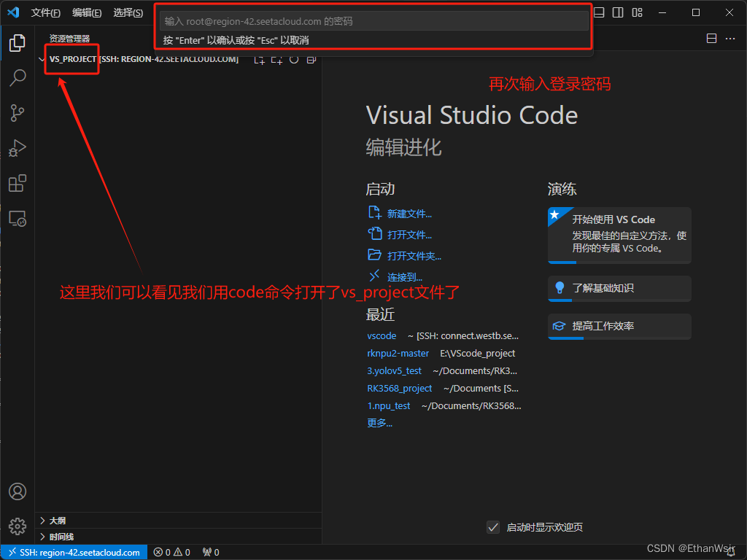Toggle show welcome page on startup
The image size is (747, 560).
493,527
